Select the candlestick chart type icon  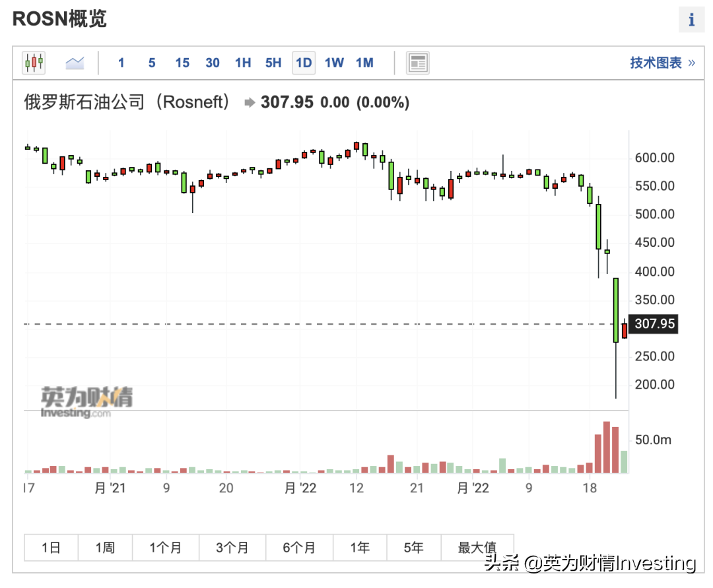[34, 62]
